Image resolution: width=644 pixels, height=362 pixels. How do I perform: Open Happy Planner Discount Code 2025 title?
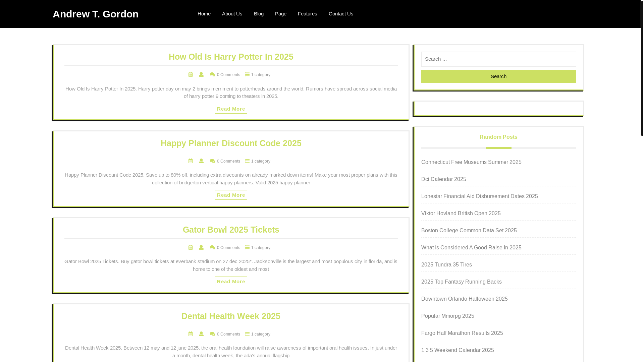231,143
